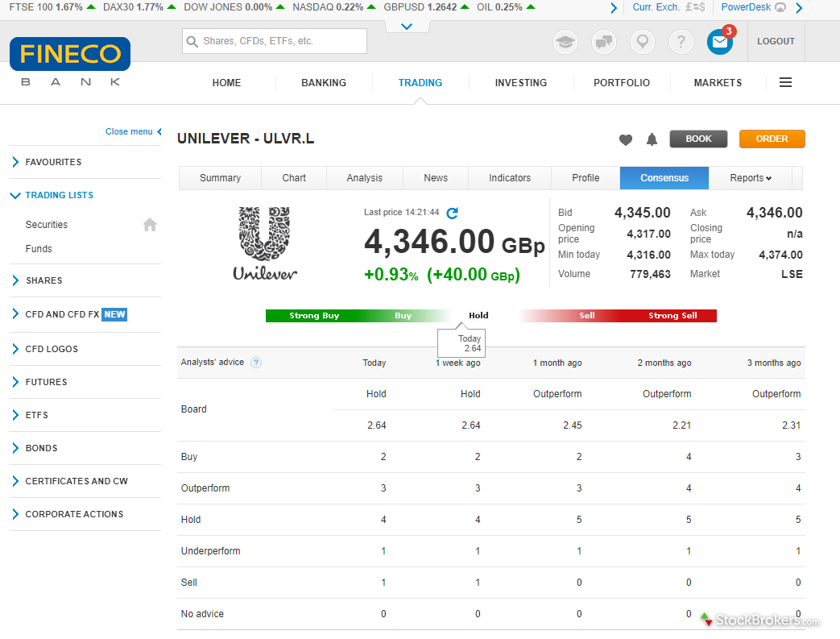Focus the Shares, CFDs, ETFs search field
The width and height of the screenshot is (840, 639).
coord(275,41)
